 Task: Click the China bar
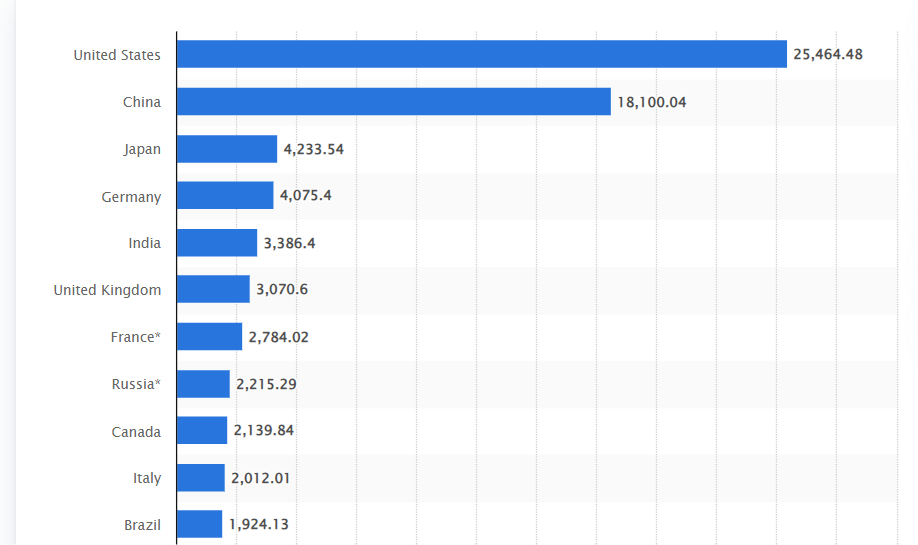click(x=394, y=101)
